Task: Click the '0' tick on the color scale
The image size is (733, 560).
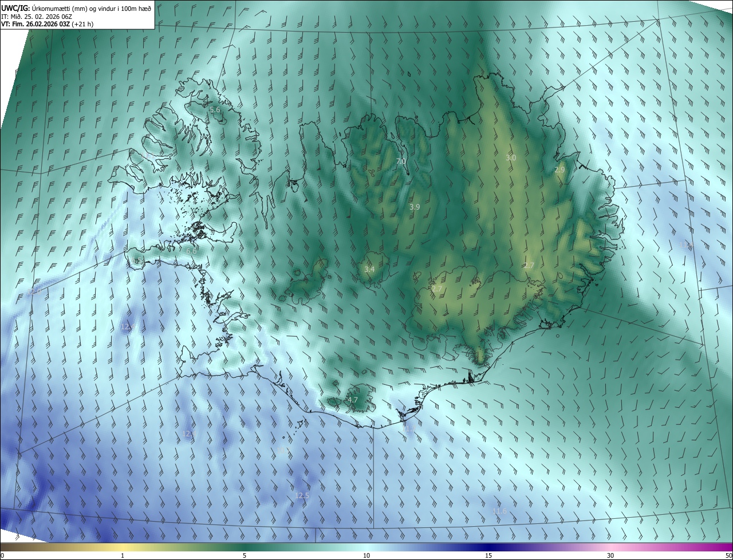Action: click(x=2, y=555)
